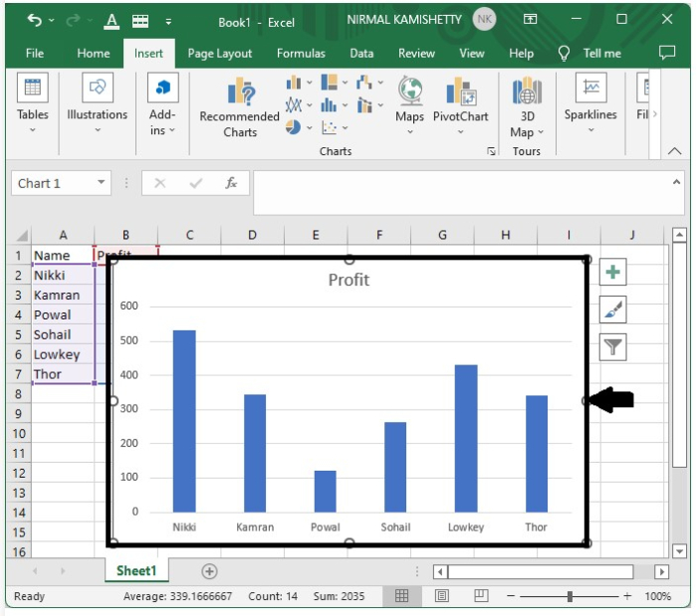
Task: Open the Help tab
Action: pyautogui.click(x=521, y=54)
